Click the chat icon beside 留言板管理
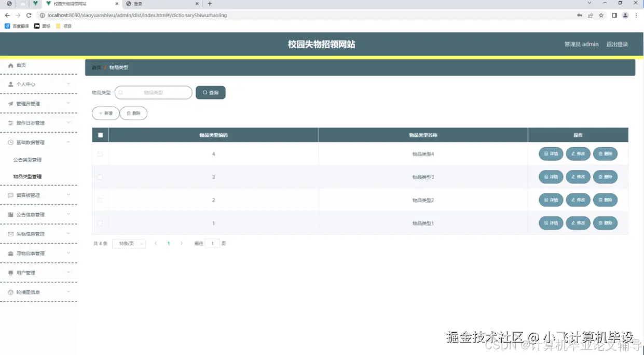This screenshot has height=355, width=644. point(10,195)
